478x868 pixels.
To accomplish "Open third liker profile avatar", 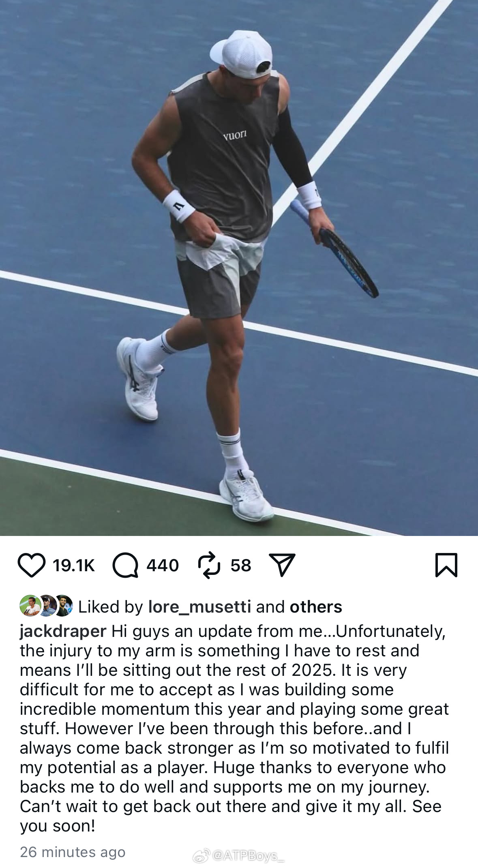I will [64, 606].
